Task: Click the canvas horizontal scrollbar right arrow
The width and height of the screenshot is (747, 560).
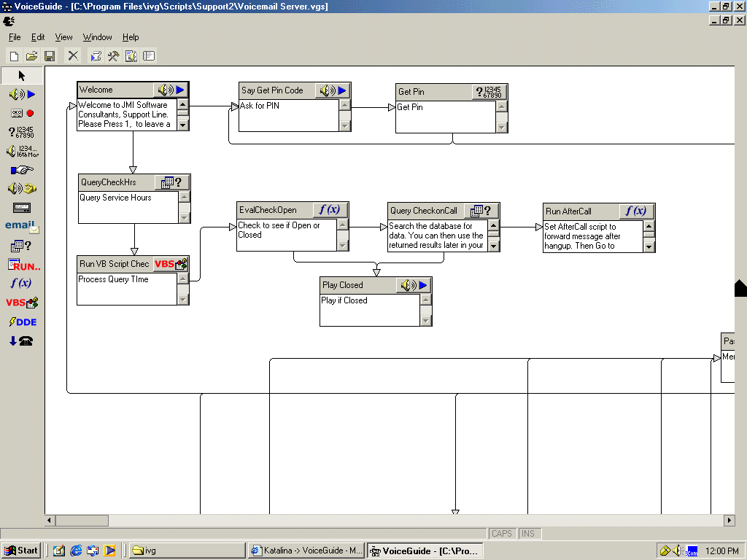Action: [x=729, y=521]
